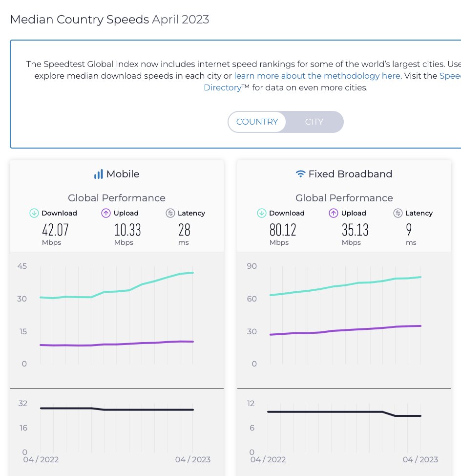The height and width of the screenshot is (476, 461).
Task: Click the Mobile Latency icon
Action: (170, 213)
